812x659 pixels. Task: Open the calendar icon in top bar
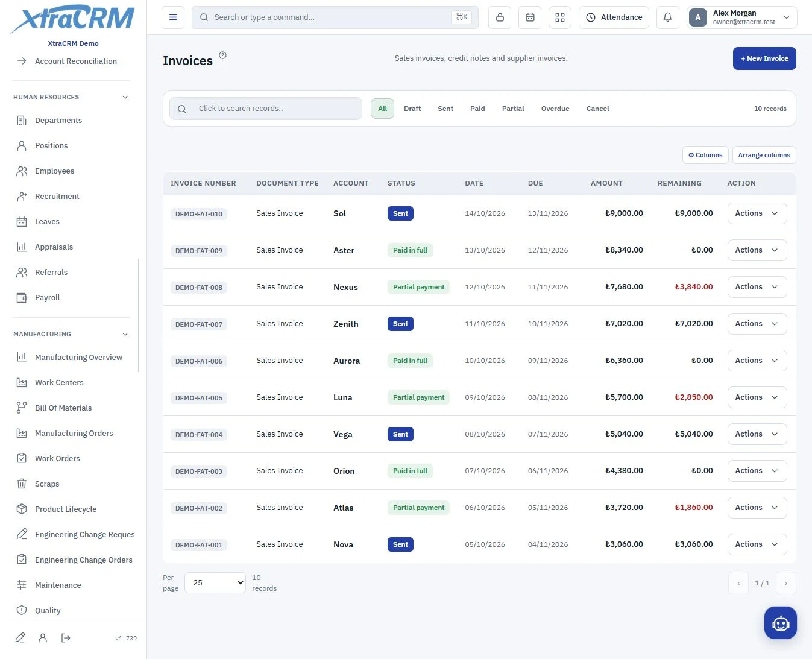click(530, 17)
